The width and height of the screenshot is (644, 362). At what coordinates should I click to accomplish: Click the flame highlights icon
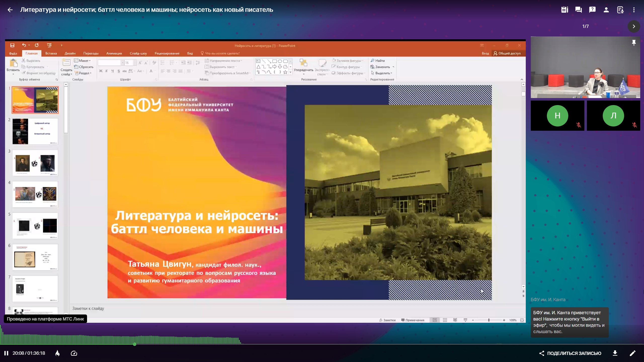pos(57,353)
